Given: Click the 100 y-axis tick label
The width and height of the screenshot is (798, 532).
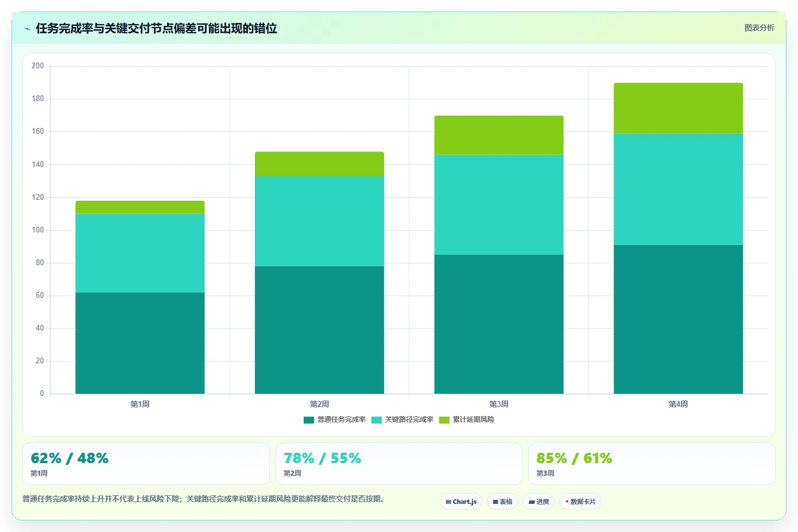Looking at the screenshot, I should (38, 230).
